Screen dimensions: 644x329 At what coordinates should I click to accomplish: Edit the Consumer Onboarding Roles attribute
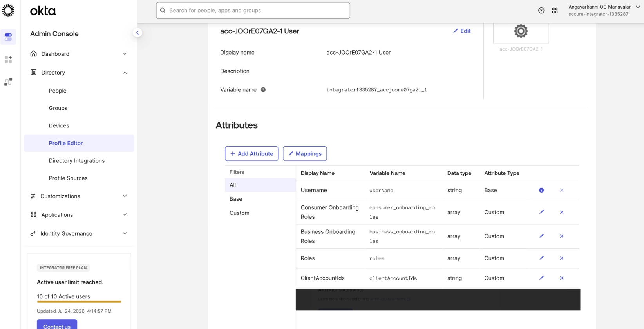541,212
